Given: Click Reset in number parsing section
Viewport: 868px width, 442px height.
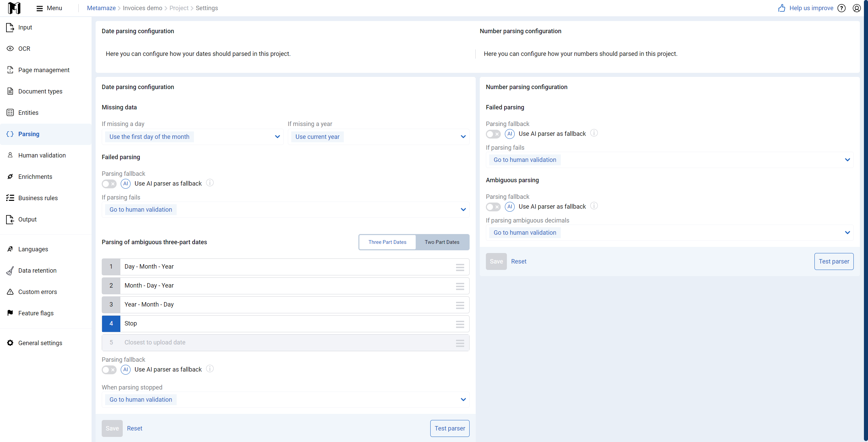Looking at the screenshot, I should (519, 261).
